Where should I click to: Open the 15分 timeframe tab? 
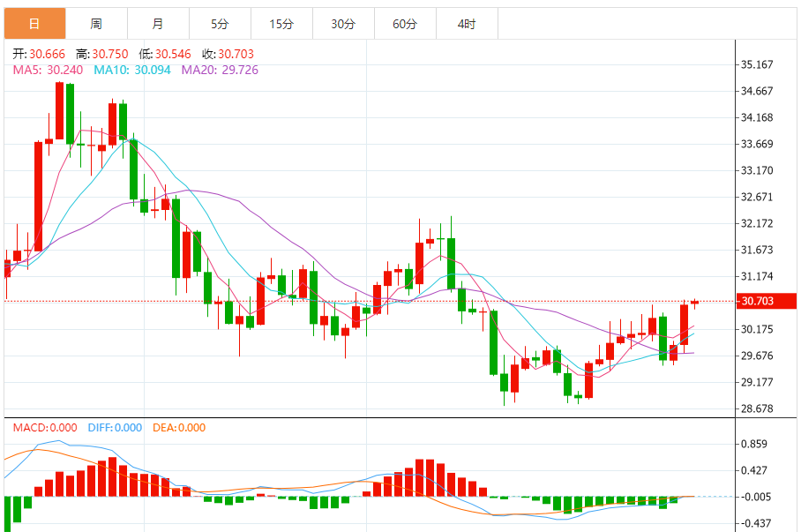[x=282, y=24]
